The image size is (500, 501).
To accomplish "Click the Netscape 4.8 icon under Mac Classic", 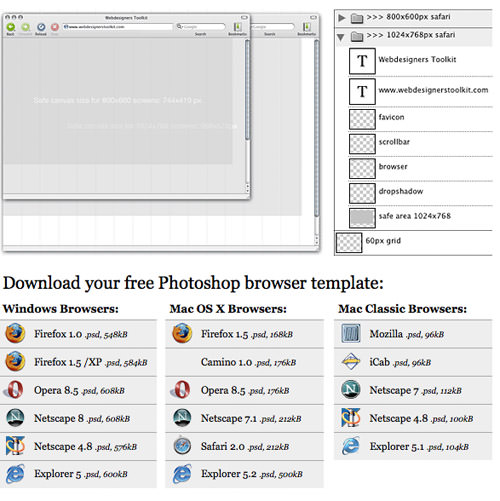I will coord(351,418).
